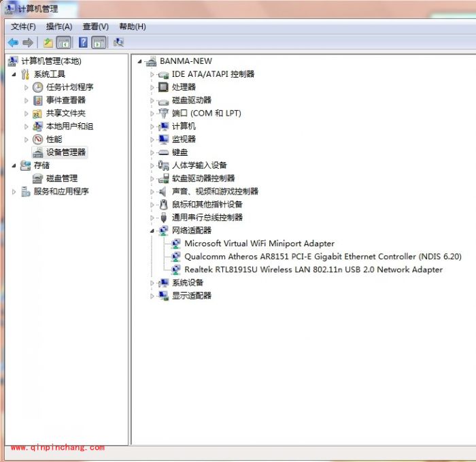Screen dimensions: 476x462
Task: Click the BANMA-NEW computer icon
Action: click(x=151, y=61)
